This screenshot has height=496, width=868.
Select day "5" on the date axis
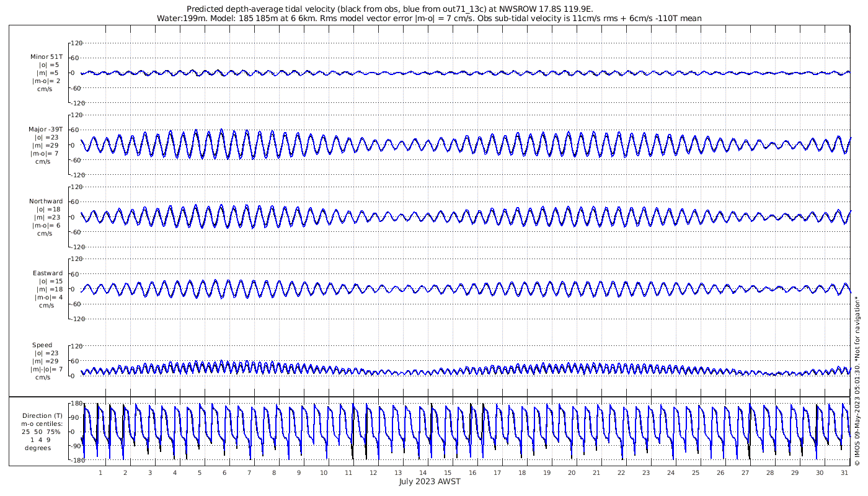pyautogui.click(x=200, y=472)
